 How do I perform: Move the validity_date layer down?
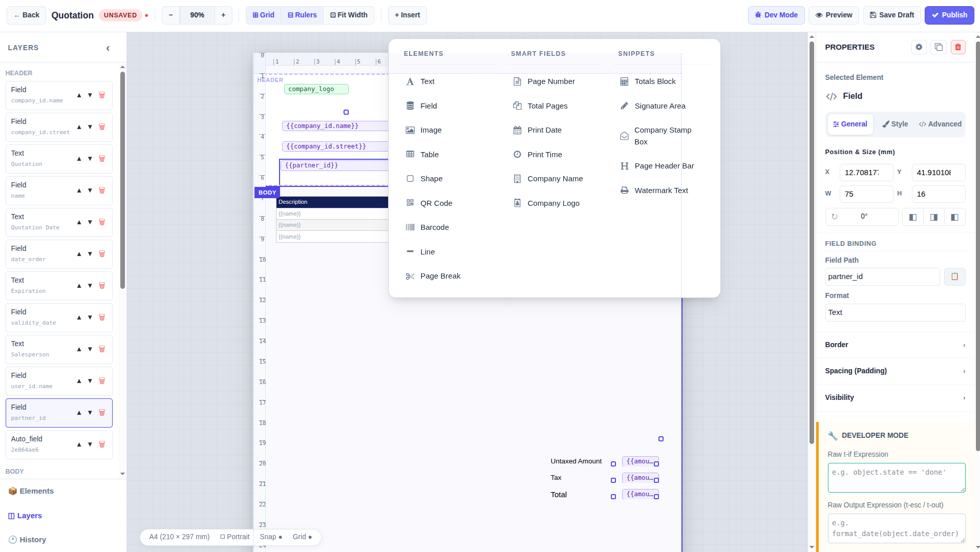coord(90,317)
